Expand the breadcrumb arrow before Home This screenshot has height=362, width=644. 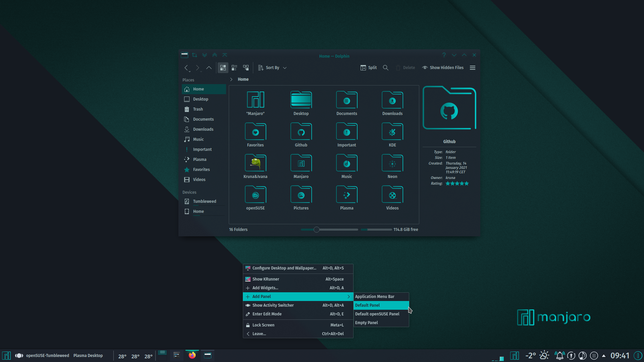[231, 79]
